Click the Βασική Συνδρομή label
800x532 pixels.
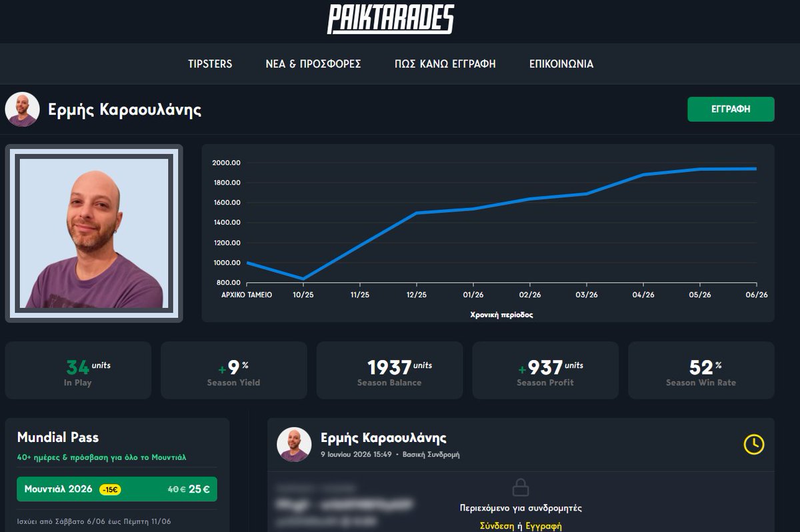[431, 455]
